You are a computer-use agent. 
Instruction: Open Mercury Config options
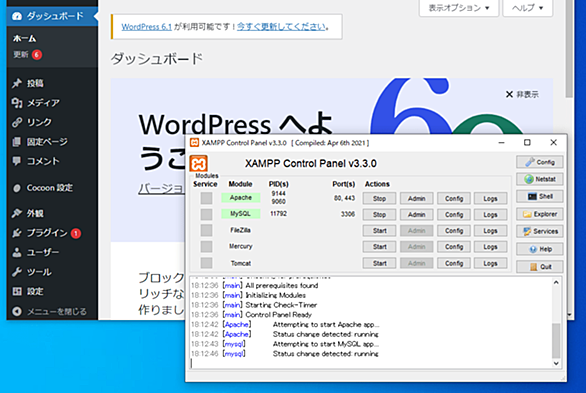pyautogui.click(x=454, y=247)
